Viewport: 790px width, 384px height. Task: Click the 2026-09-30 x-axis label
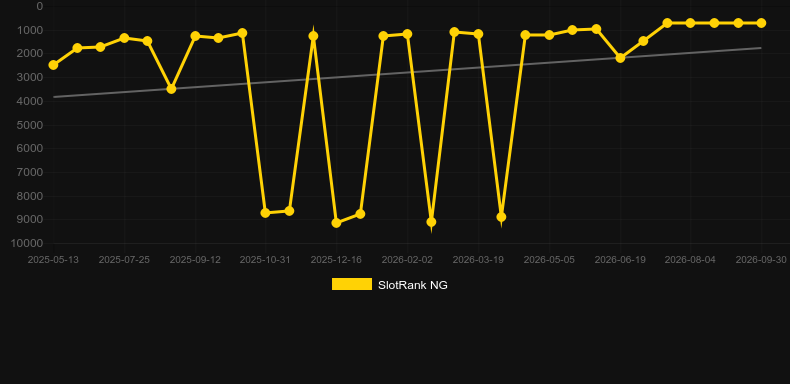[x=761, y=260]
